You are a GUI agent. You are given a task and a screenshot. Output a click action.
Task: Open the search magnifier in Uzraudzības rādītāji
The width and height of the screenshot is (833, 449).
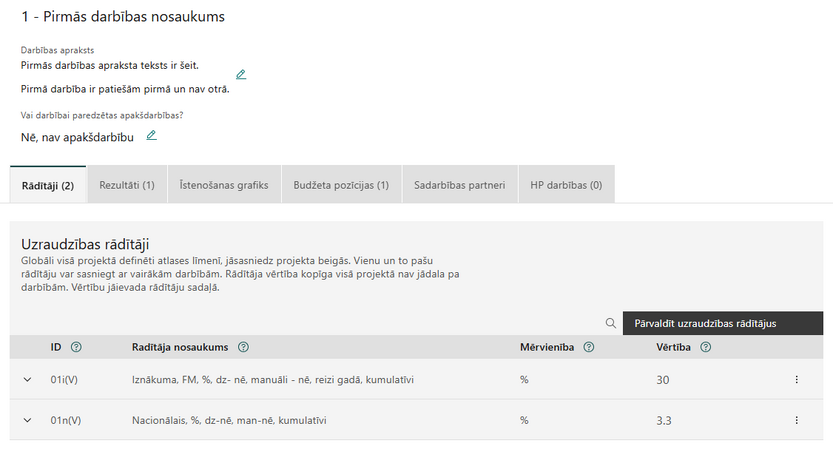pyautogui.click(x=611, y=323)
